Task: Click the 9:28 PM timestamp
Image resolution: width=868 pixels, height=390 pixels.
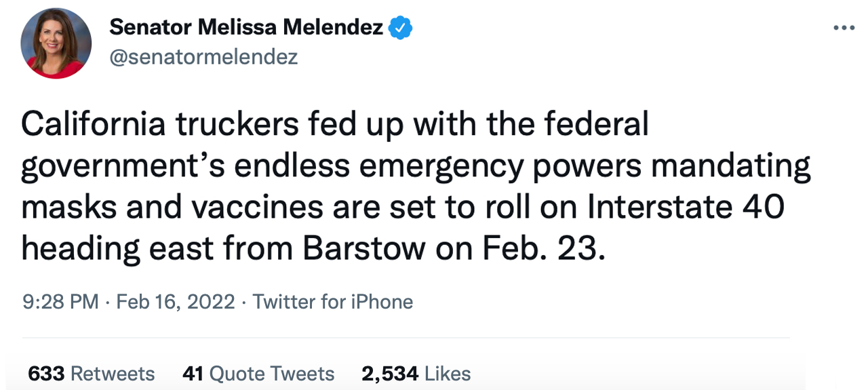Action: (60, 301)
